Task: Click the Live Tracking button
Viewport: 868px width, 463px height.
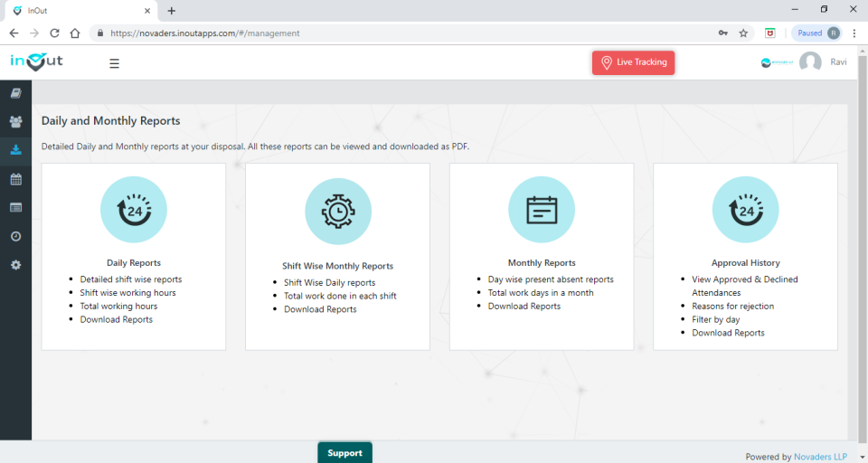Action: click(x=633, y=62)
